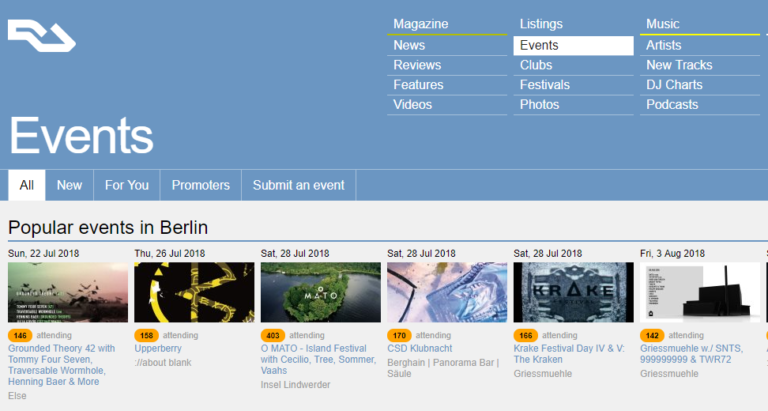The image size is (768, 411).
Task: Open the Krake Festival event image
Action: 574,292
